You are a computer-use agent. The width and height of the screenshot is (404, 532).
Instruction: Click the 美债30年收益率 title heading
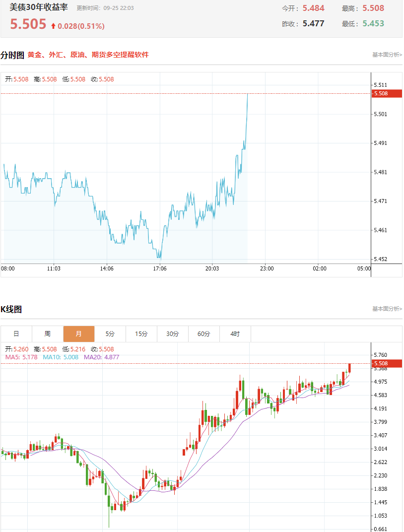tap(39, 7)
